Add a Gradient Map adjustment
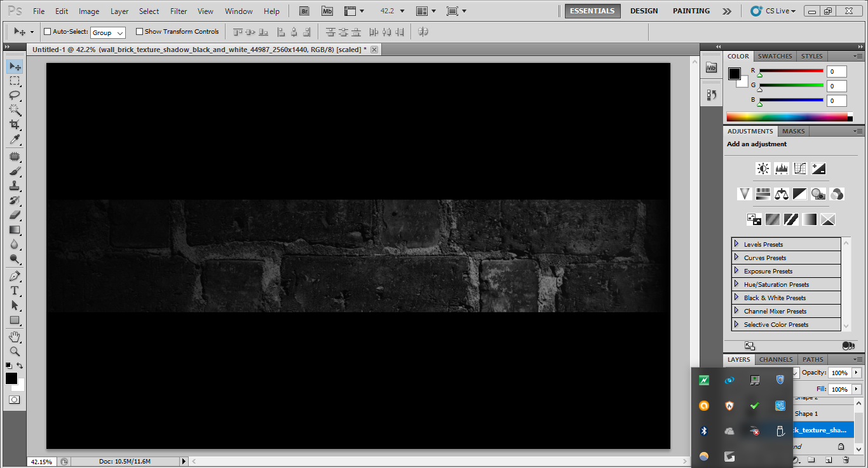868x468 pixels. click(810, 219)
